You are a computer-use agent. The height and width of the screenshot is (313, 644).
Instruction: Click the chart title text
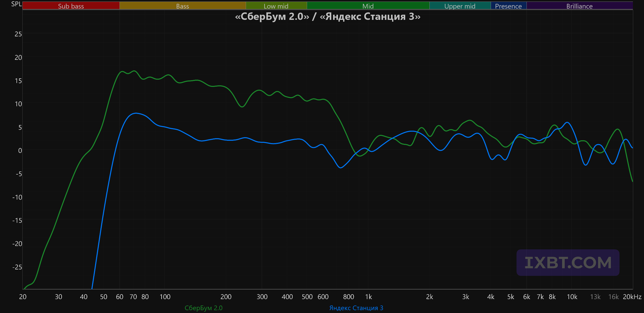328,17
